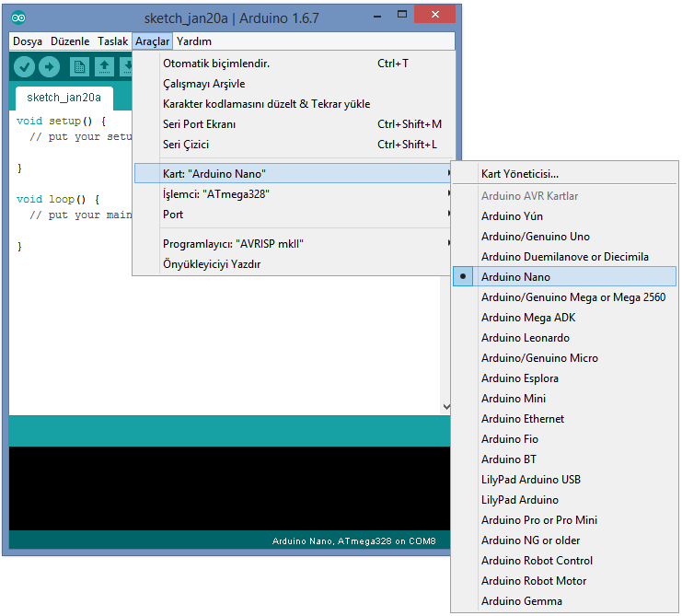Viewport: 682px width, 616px height.
Task: Choose Önyükleyiciyi Yazdır
Action: click(x=295, y=264)
